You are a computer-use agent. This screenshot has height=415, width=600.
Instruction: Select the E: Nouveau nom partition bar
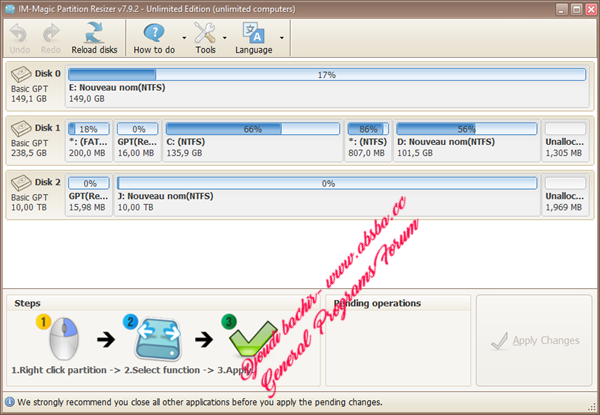coord(327,75)
